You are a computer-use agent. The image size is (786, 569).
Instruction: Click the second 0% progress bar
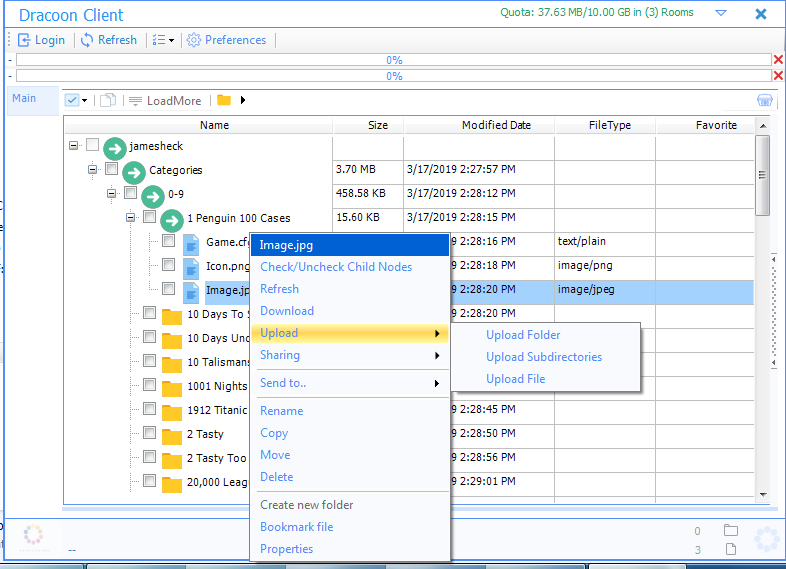point(394,76)
